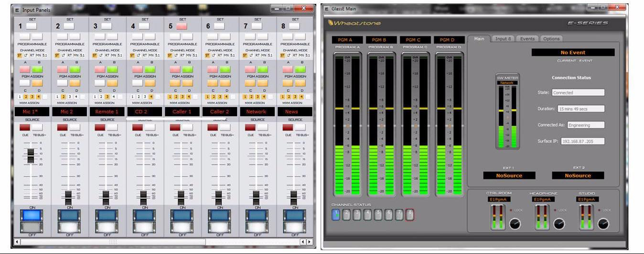This screenshot has height=254, width=644.
Task: Click channel 1 fader handle
Action: 31,155
